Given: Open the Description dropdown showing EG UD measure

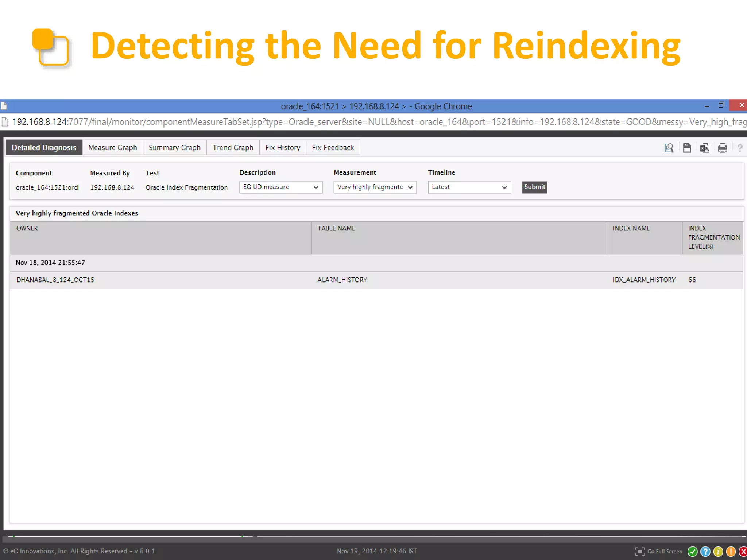Looking at the screenshot, I should 281,187.
